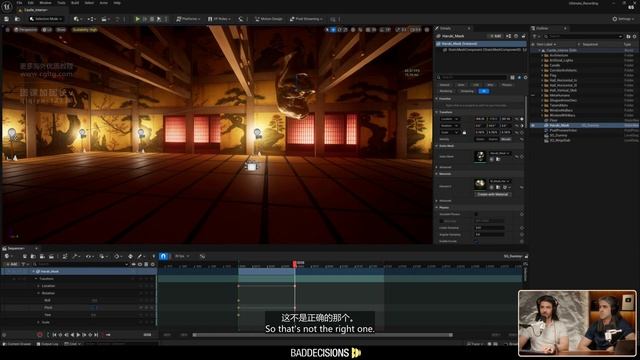Click the Add component button in Details
The width and height of the screenshot is (640, 360).
pos(496,36)
